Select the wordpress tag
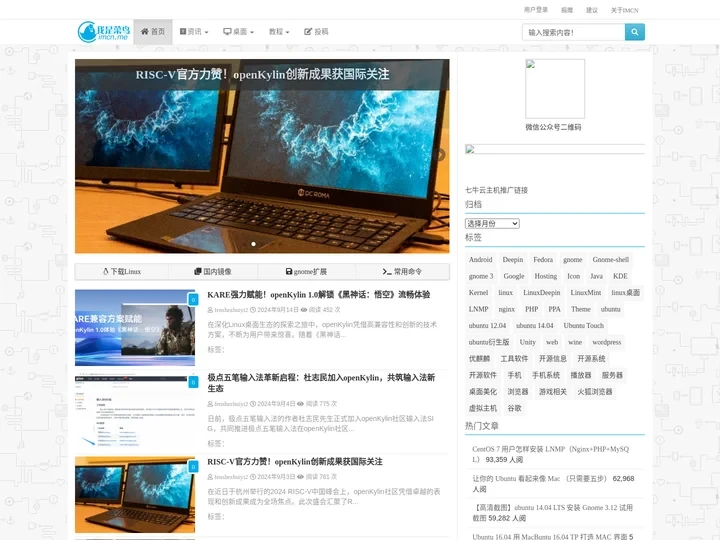 [606, 342]
